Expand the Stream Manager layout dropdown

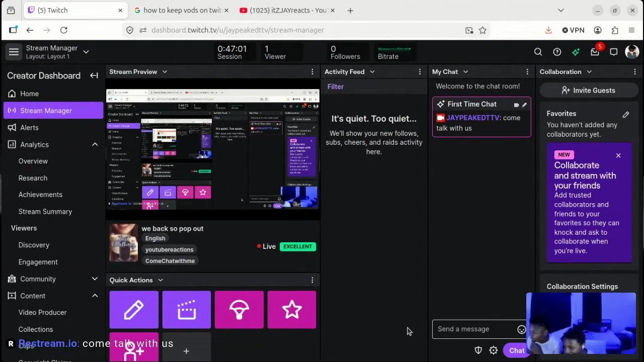[86, 52]
